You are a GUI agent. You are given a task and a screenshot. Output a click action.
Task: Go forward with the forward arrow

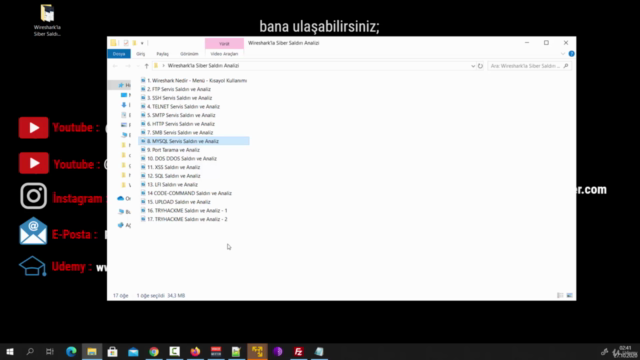click(127, 66)
